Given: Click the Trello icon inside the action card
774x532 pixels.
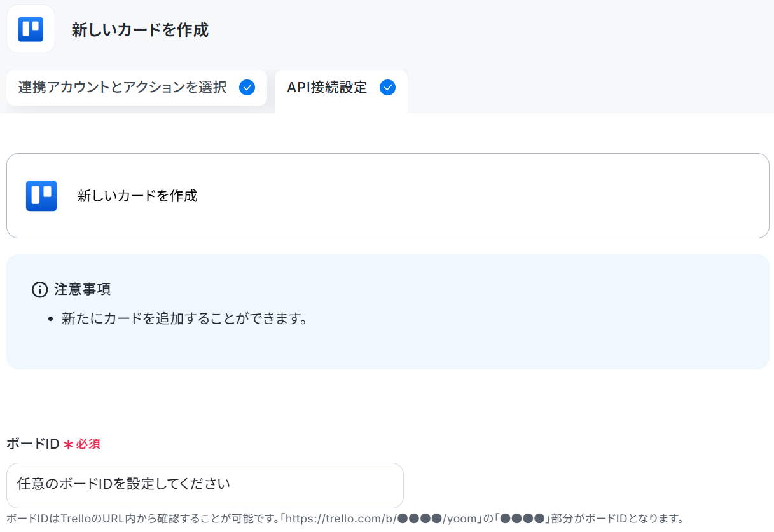Looking at the screenshot, I should [x=41, y=196].
